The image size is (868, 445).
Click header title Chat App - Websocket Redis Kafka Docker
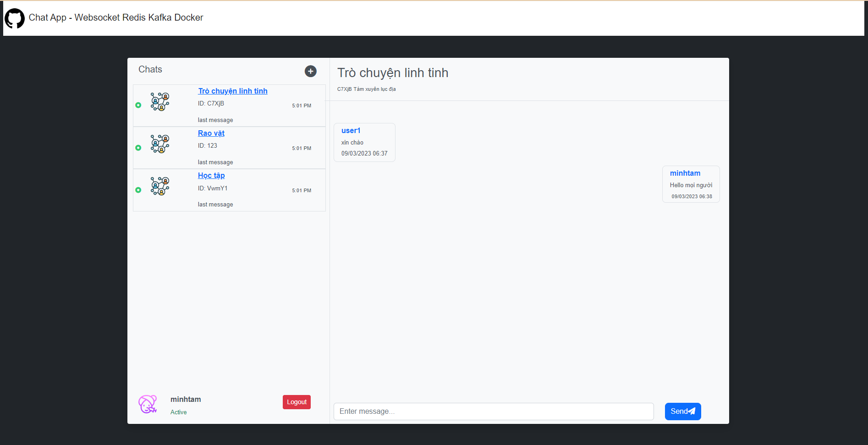(116, 17)
